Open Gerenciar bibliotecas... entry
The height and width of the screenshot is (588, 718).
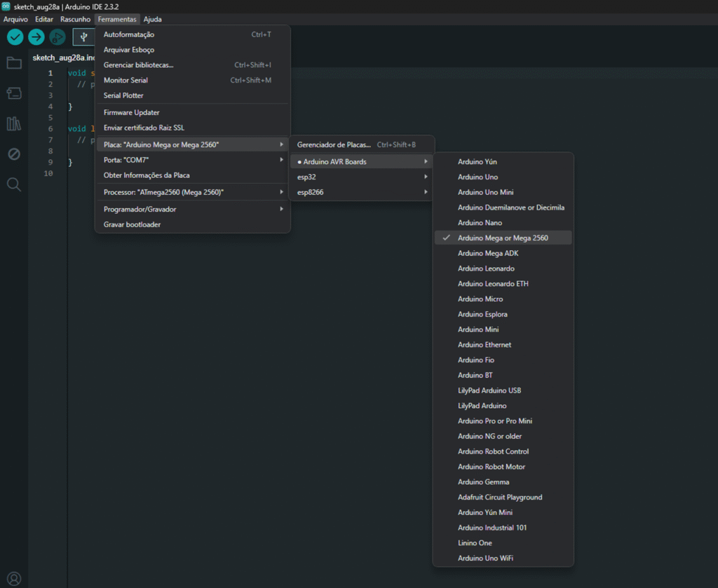tap(192, 65)
